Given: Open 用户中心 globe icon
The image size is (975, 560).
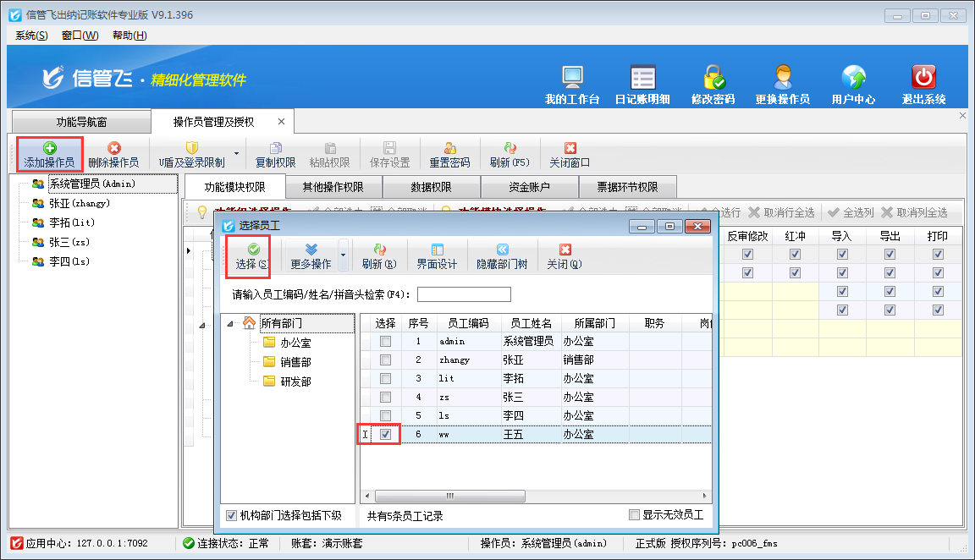Looking at the screenshot, I should 853,78.
